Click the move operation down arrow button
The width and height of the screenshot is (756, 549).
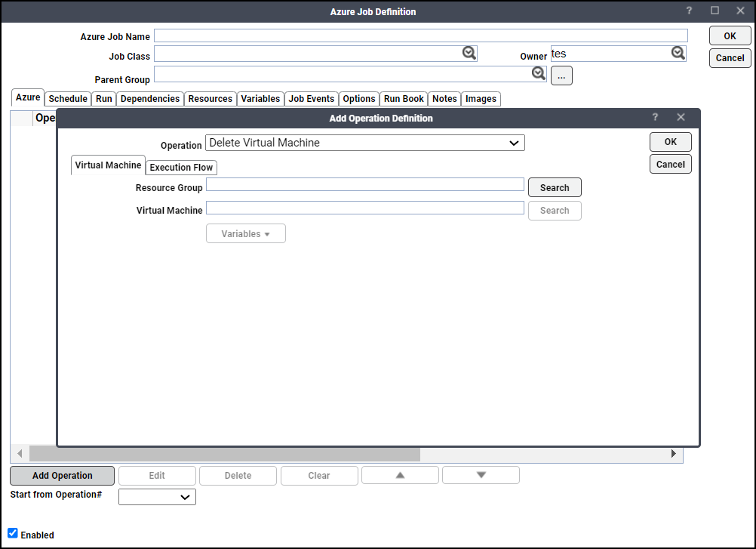point(481,475)
